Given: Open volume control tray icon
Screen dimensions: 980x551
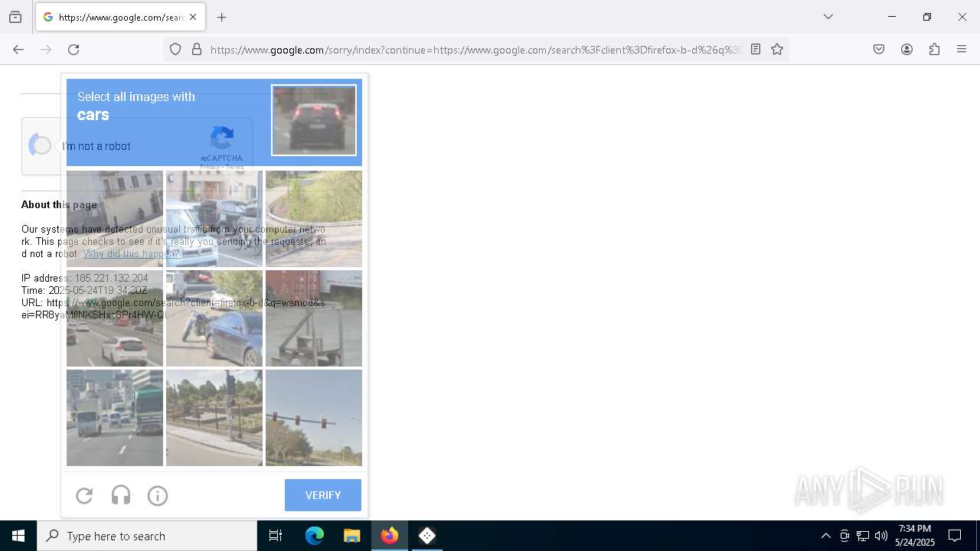Looking at the screenshot, I should (881, 536).
